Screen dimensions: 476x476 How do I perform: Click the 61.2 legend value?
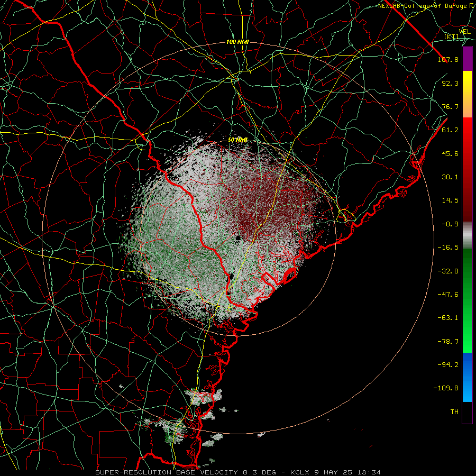pos(450,130)
